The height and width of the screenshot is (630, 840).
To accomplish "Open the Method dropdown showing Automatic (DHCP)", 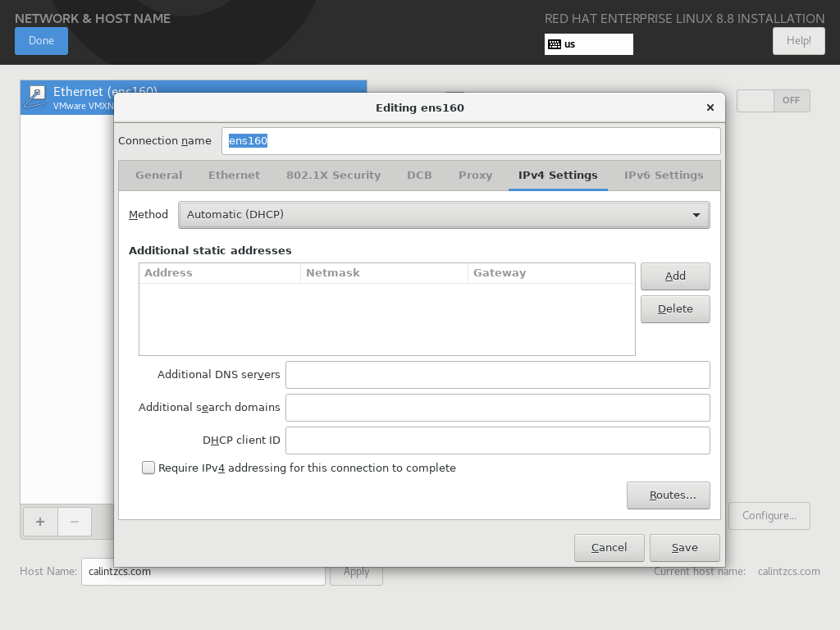I will 444,214.
